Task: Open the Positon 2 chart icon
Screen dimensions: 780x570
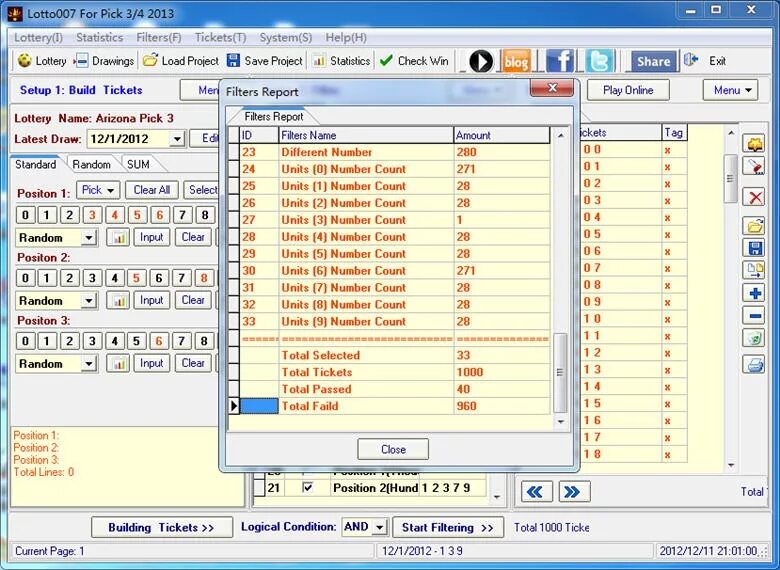Action: click(x=118, y=300)
